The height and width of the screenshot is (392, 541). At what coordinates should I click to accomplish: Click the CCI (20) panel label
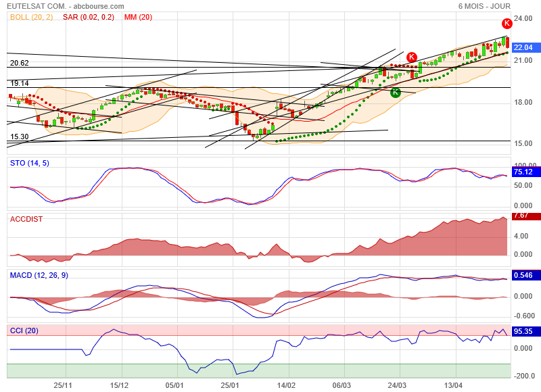(x=24, y=330)
